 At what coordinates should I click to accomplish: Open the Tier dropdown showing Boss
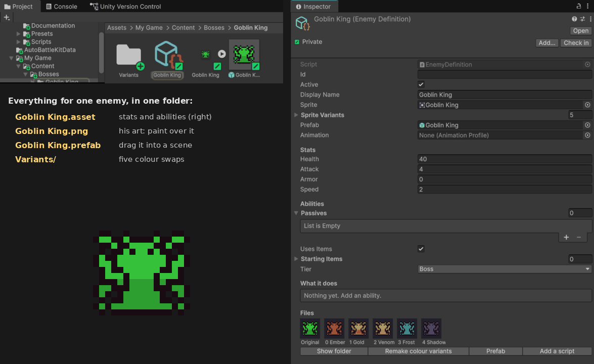click(504, 269)
